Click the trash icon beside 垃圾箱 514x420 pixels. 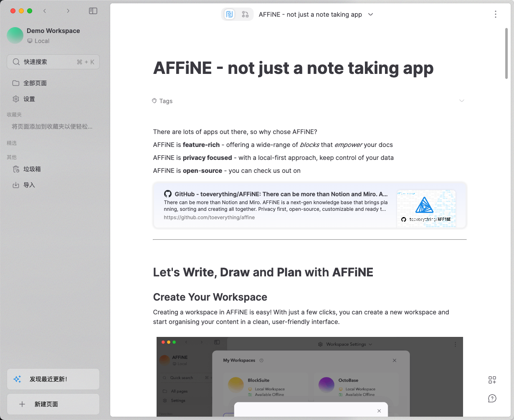pos(16,169)
